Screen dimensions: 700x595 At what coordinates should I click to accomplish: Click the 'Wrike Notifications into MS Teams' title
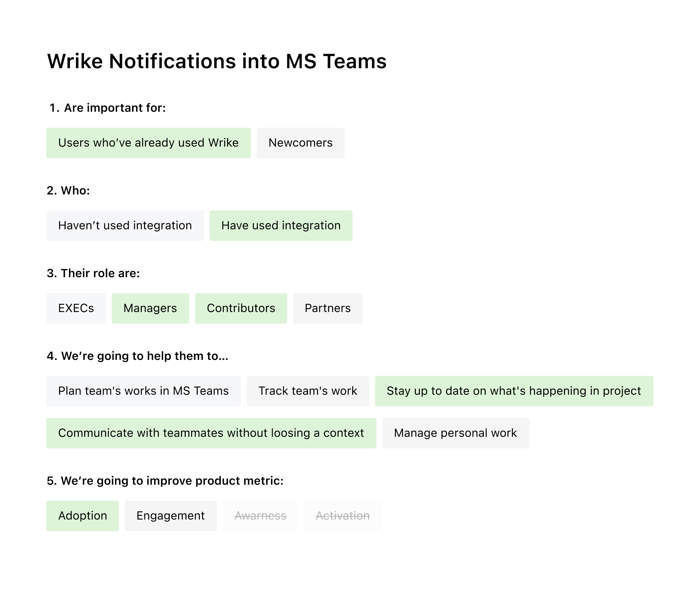[x=217, y=61]
